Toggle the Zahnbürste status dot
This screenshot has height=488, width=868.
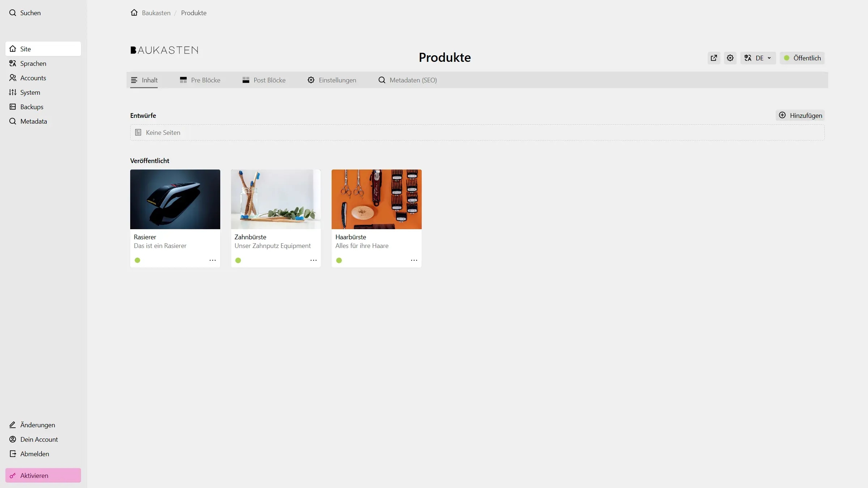(x=238, y=260)
